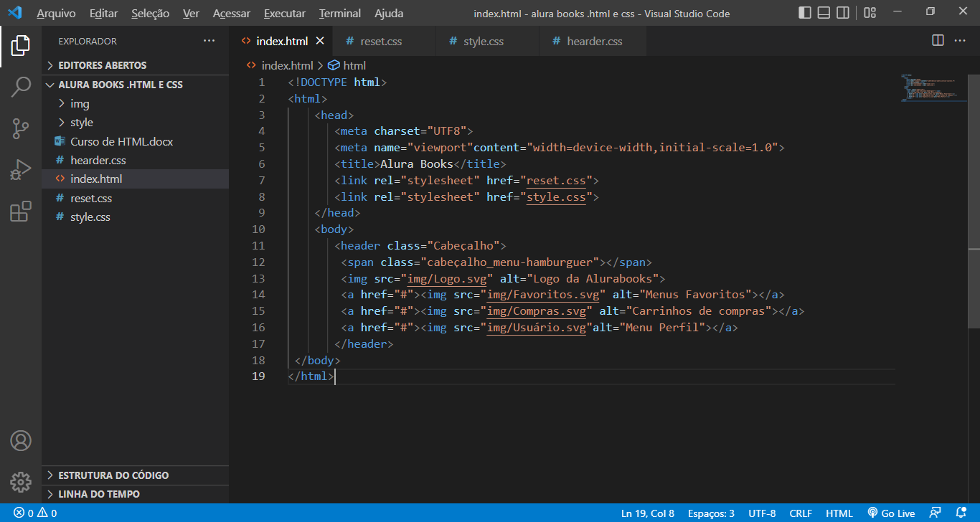Follow the reset.css href link
Viewport: 980px width, 522px height.
click(556, 181)
